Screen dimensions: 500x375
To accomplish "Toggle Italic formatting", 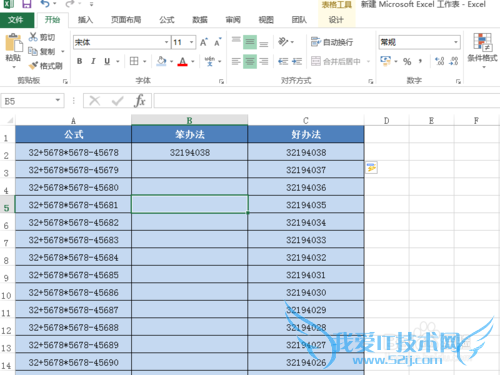I will (93, 61).
